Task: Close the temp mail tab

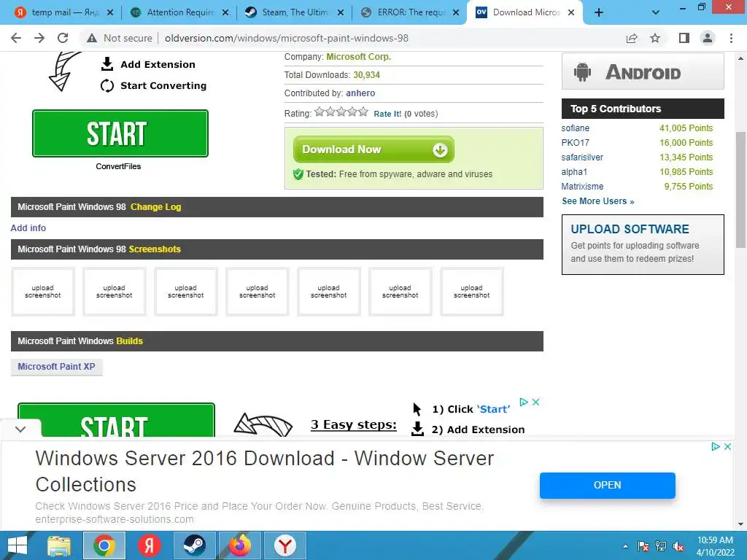Action: pyautogui.click(x=110, y=13)
